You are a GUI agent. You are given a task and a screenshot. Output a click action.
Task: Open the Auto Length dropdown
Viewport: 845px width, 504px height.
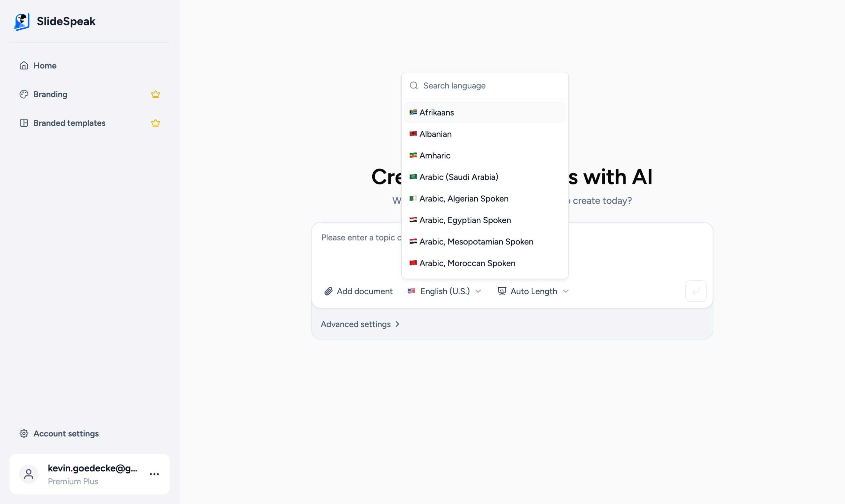(533, 291)
